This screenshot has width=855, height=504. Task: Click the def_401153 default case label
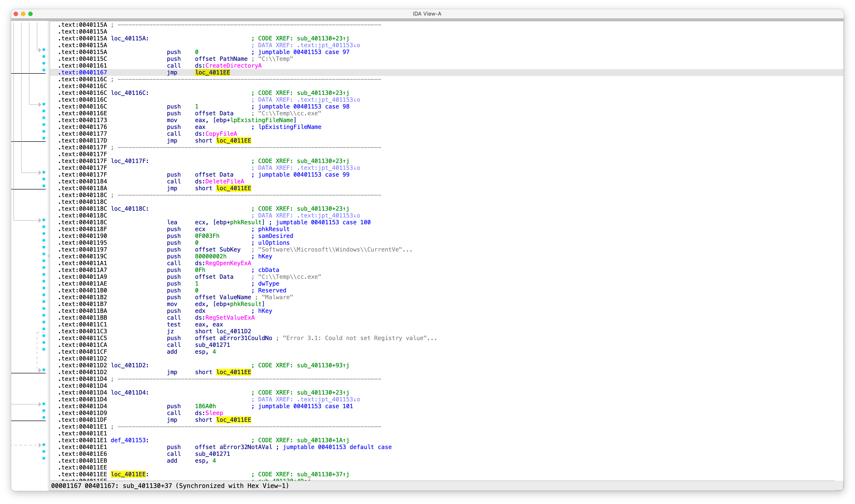point(130,440)
